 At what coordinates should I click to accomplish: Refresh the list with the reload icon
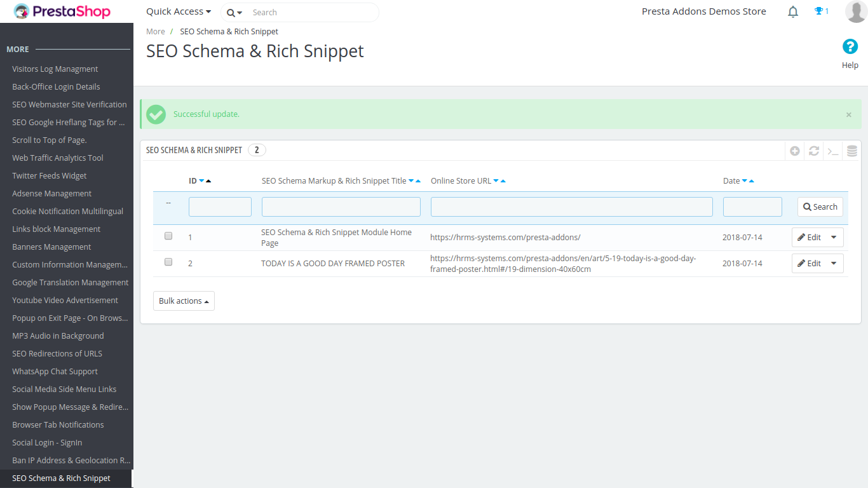pos(814,151)
